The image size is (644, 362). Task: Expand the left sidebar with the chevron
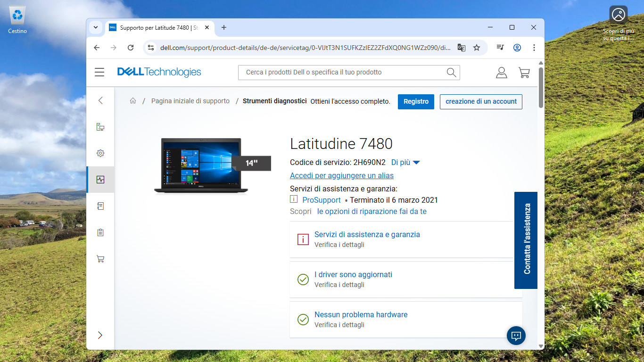coord(100,335)
